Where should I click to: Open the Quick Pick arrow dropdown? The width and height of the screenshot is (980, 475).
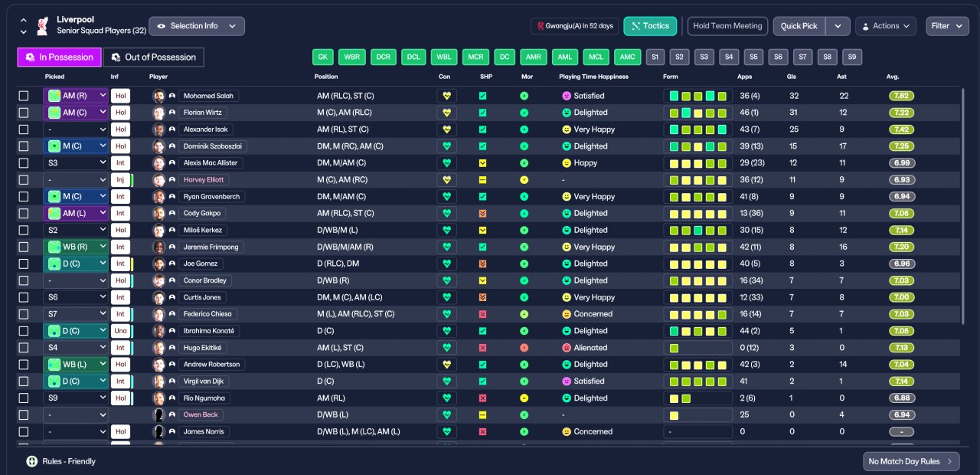click(x=838, y=26)
